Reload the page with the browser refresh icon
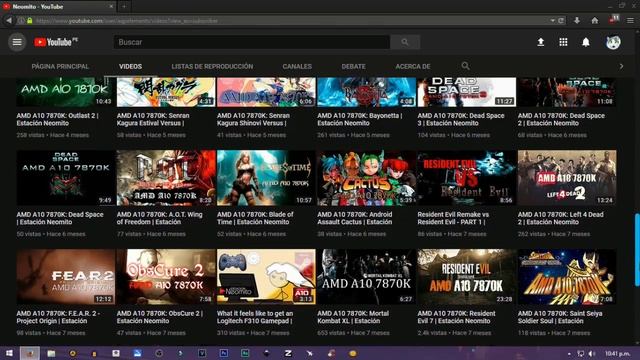640x360 pixels. pos(561,20)
